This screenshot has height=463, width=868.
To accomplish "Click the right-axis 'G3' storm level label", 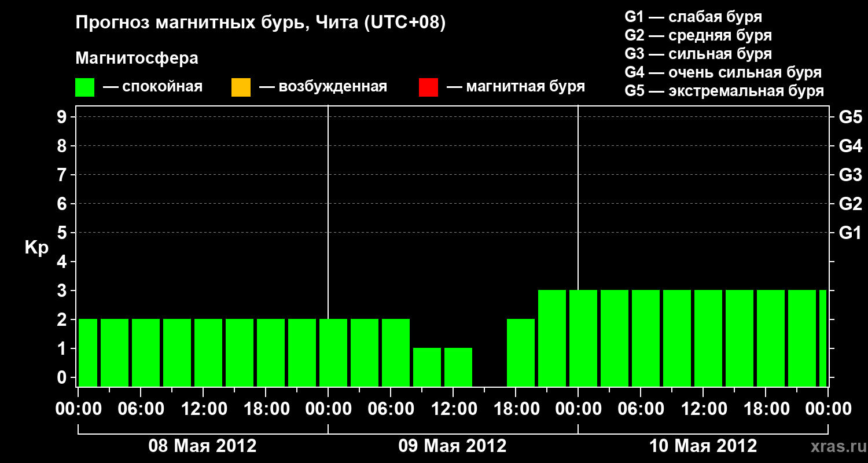I will (851, 175).
